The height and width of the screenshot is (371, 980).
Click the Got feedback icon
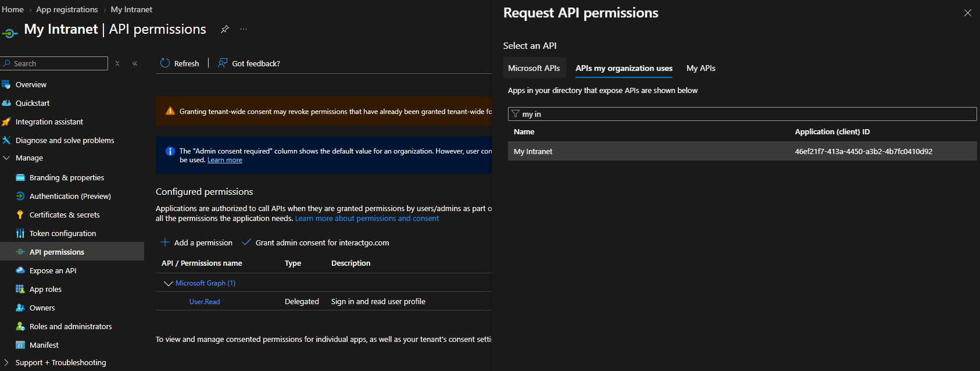223,63
